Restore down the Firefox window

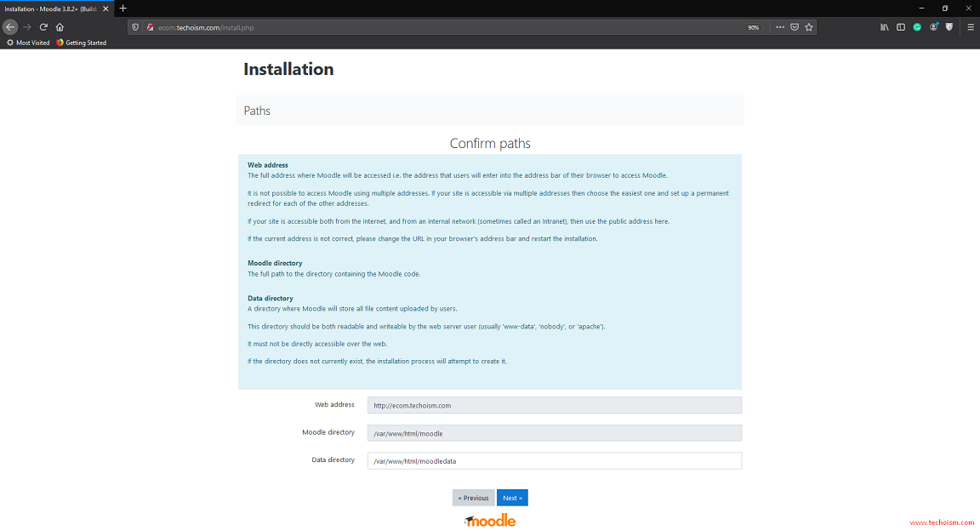point(945,9)
